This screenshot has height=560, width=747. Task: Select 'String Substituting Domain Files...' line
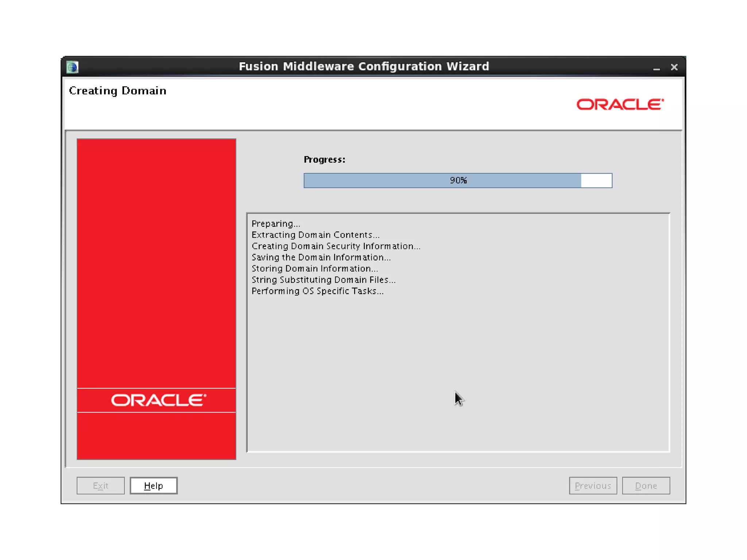coord(324,280)
